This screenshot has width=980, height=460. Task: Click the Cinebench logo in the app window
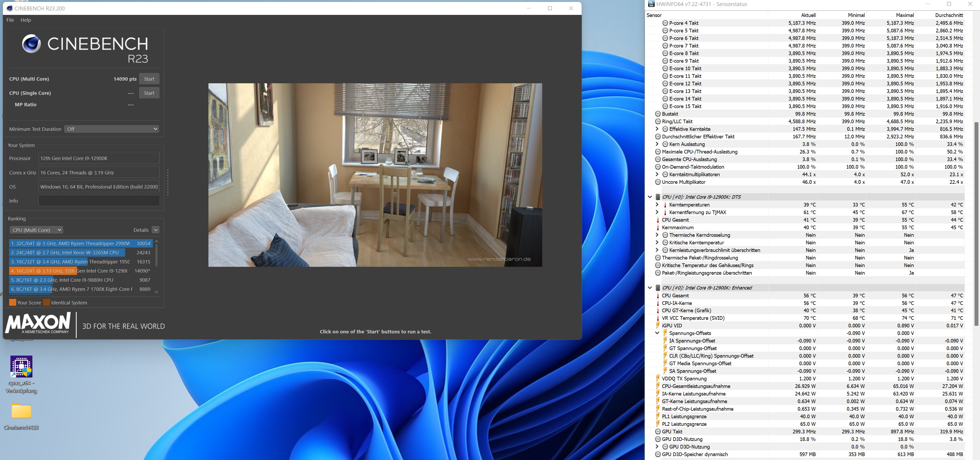click(32, 44)
